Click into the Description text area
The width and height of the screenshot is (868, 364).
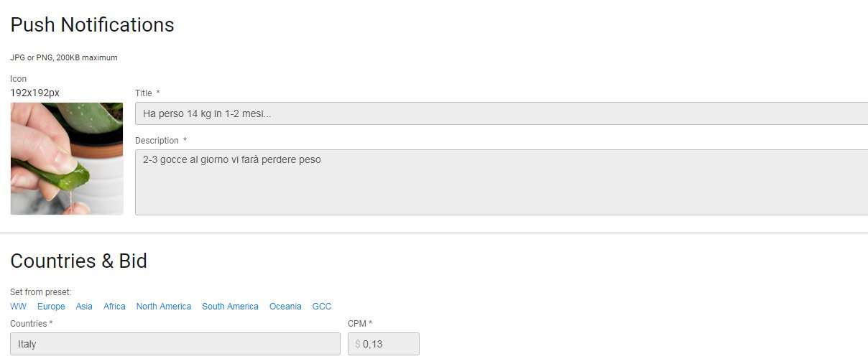tap(501, 182)
